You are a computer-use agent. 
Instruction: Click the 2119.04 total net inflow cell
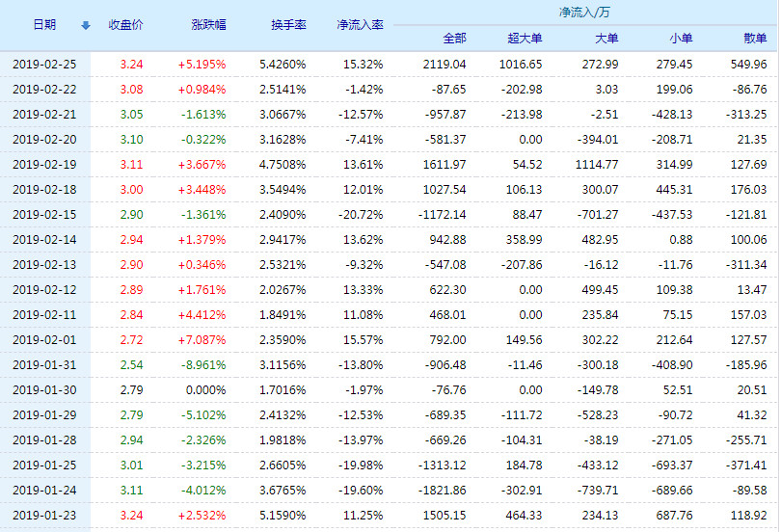444,64
